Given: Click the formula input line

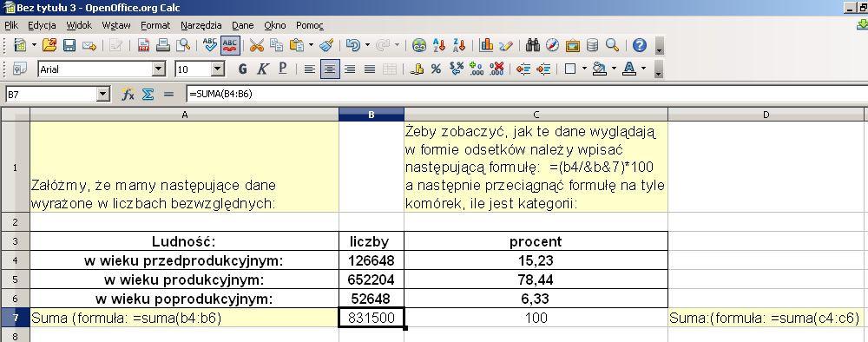Looking at the screenshot, I should 526,95.
